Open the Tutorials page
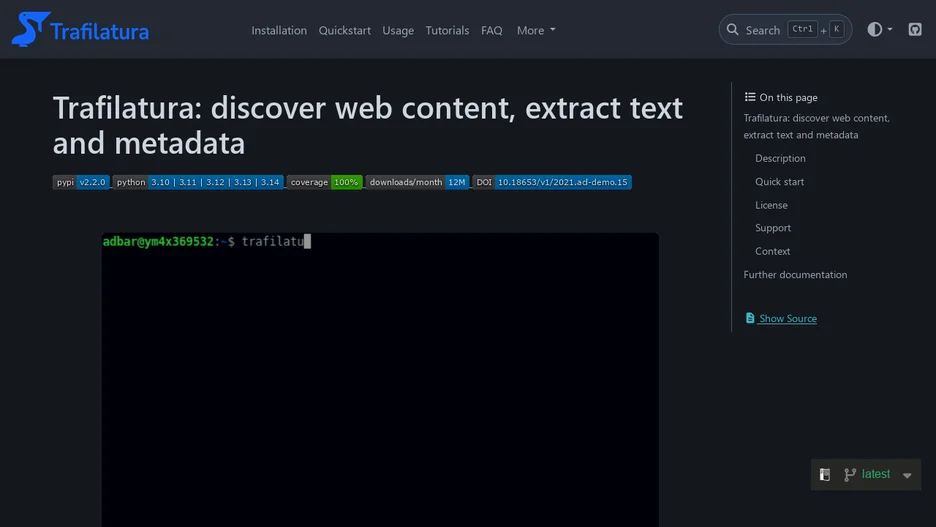Image resolution: width=936 pixels, height=527 pixels. (447, 30)
